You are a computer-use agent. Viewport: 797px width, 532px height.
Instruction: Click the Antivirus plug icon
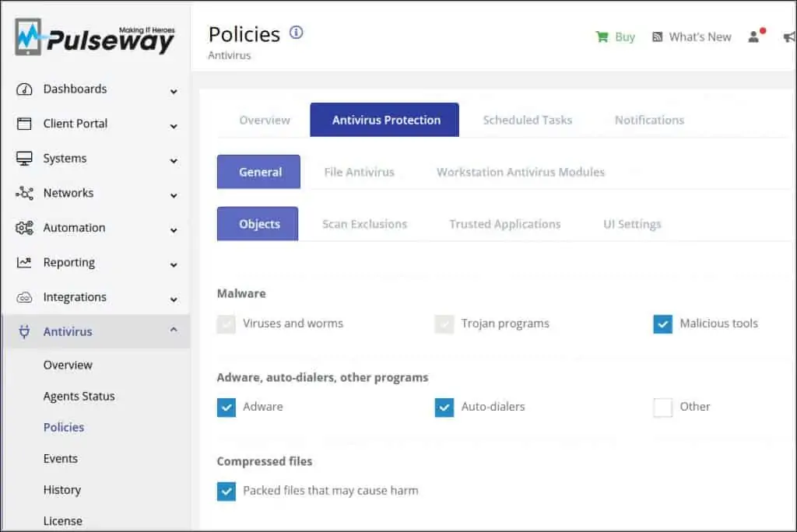click(24, 332)
